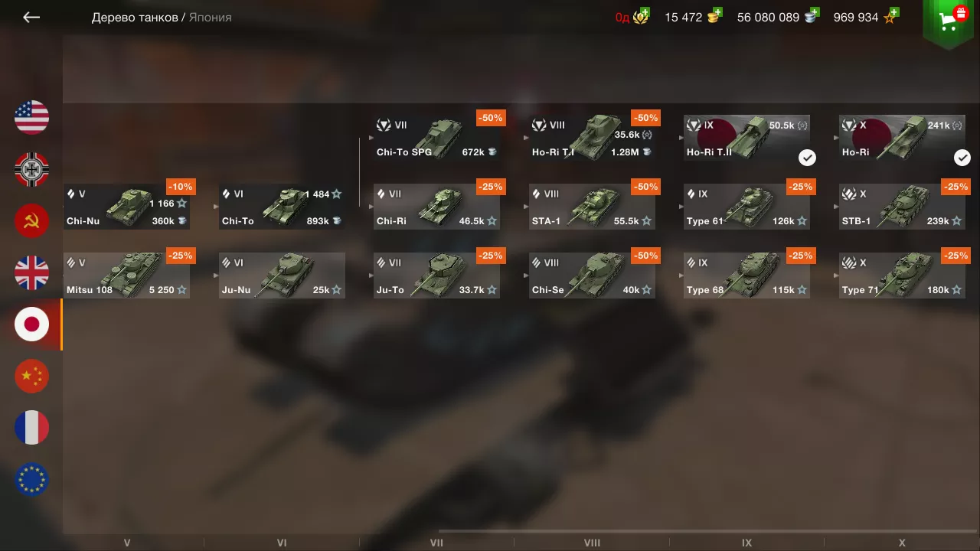
Task: Go back using the arrow icon
Action: [31, 17]
